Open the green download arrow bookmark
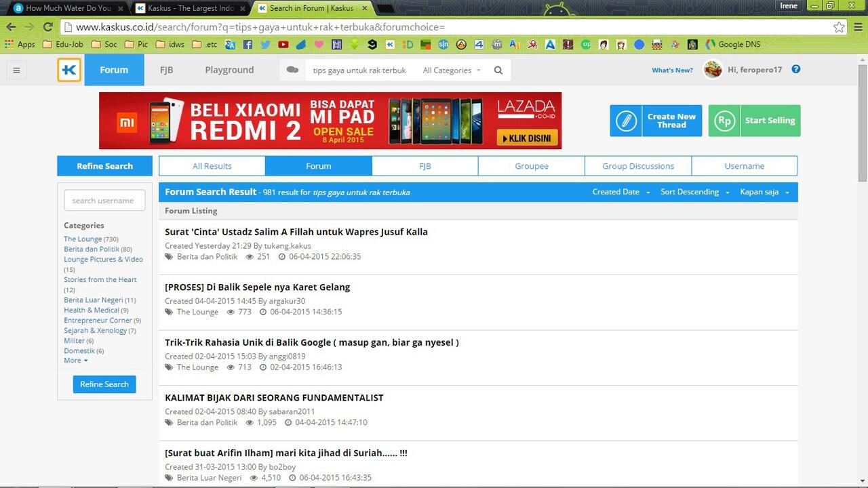This screenshot has height=488, width=868. 354,45
